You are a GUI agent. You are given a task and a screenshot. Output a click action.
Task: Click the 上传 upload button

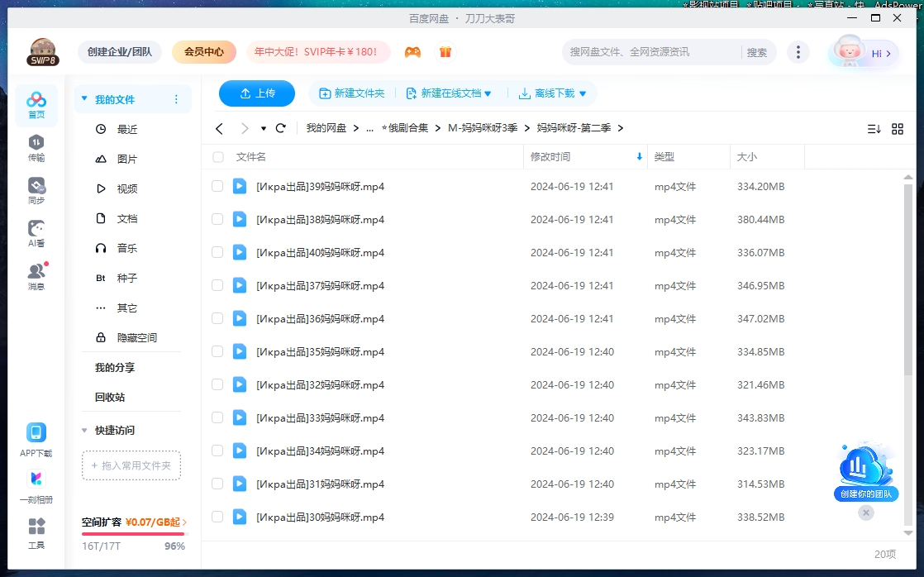[x=256, y=93]
